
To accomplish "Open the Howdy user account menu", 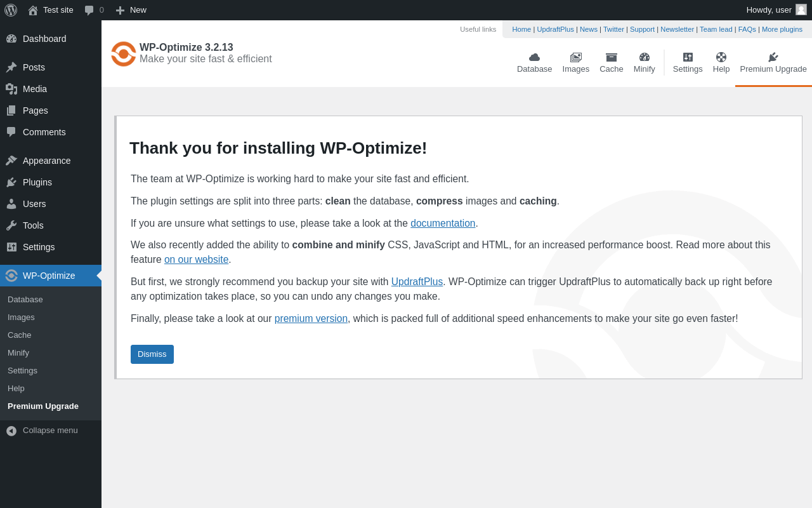I will coord(775,10).
